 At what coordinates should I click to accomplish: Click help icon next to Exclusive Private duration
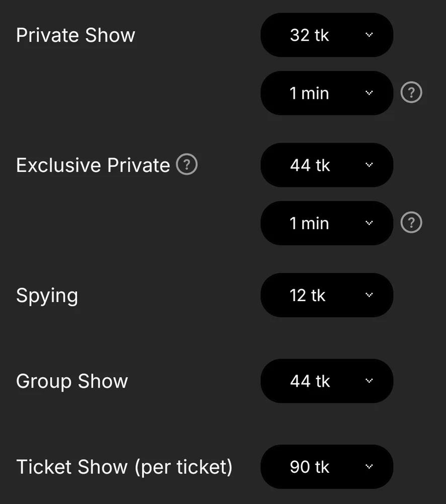pos(411,223)
